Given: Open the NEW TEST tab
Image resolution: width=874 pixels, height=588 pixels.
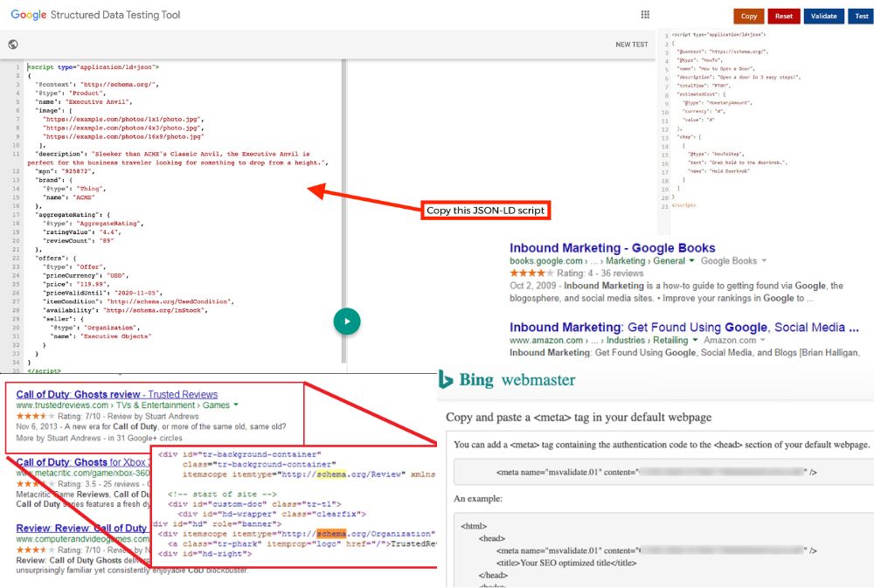Looking at the screenshot, I should 631,43.
